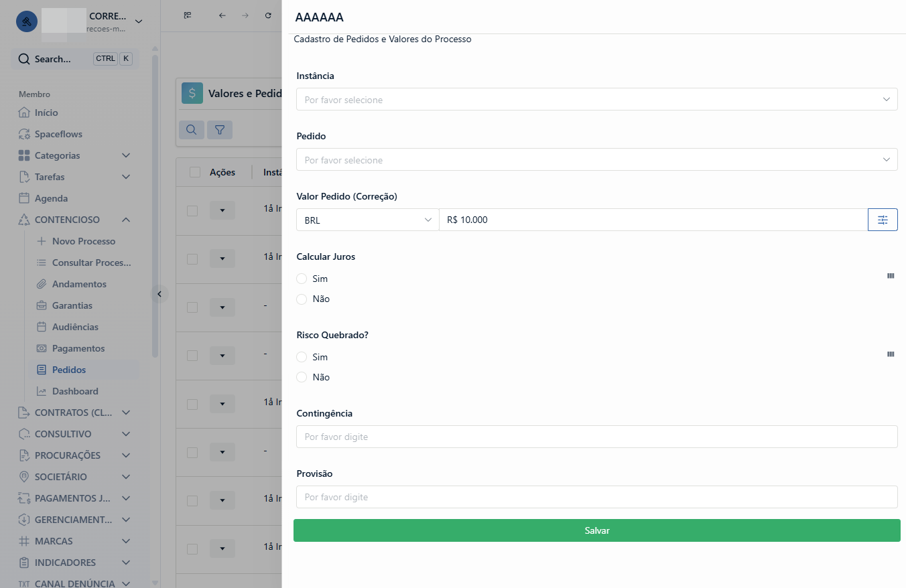Tick the header select-all checkbox in table

tap(195, 172)
